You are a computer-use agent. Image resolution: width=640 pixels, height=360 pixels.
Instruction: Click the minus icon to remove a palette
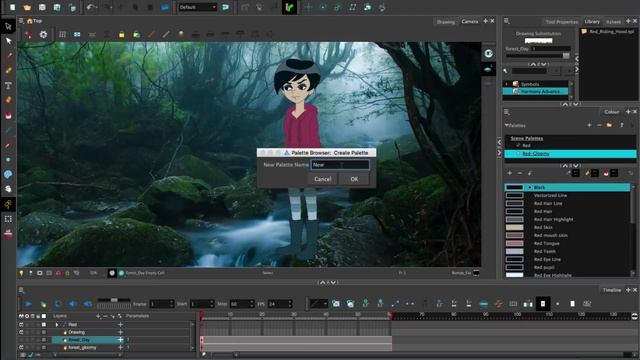599,125
